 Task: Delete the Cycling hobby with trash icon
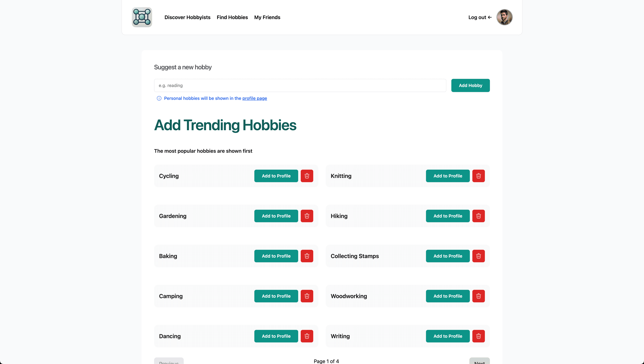point(307,176)
